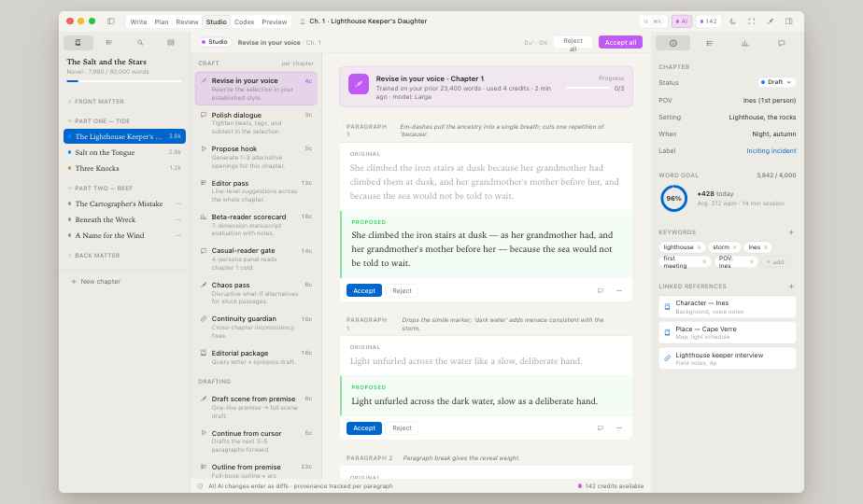Viewport: 863px width, 504px height.
Task: Click the purple pencil icon in revision header
Action: click(359, 84)
